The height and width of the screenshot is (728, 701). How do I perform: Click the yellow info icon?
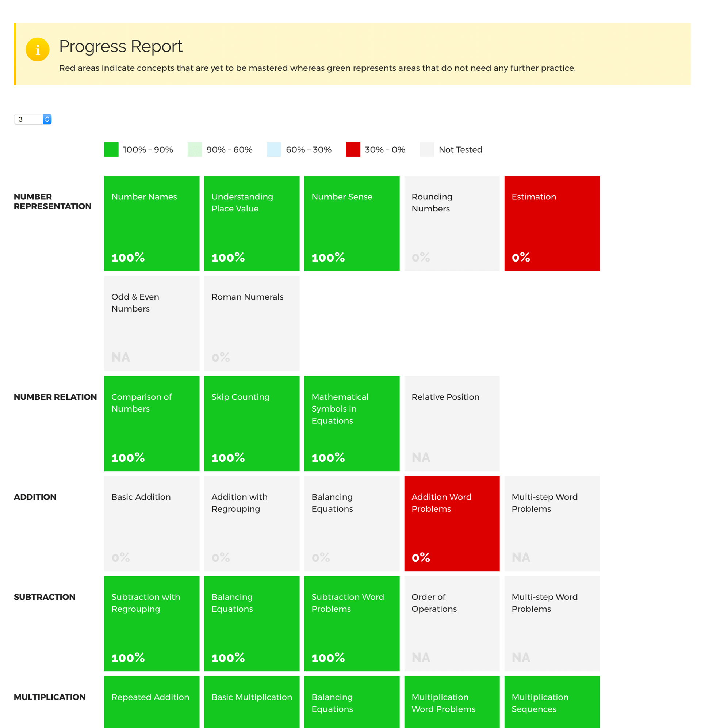[38, 49]
